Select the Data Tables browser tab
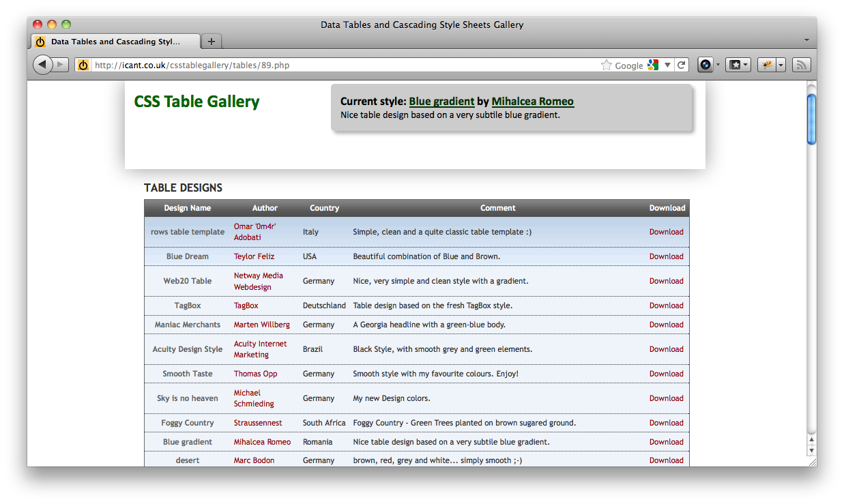The image size is (844, 504). 115,41
